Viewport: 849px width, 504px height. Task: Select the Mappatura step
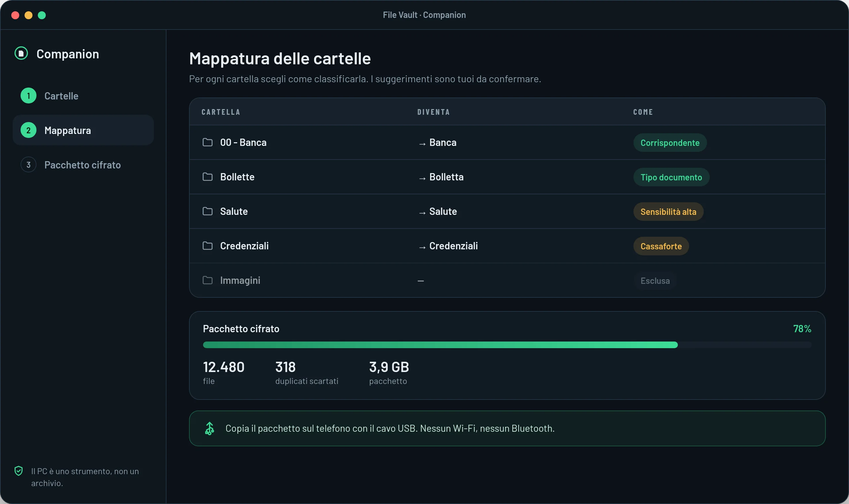[x=83, y=130]
